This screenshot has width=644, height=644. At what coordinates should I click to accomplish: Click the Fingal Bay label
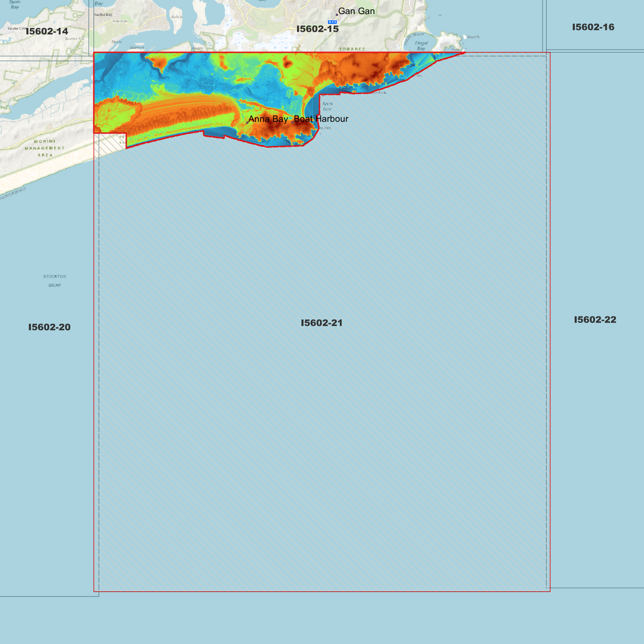pyautogui.click(x=421, y=46)
